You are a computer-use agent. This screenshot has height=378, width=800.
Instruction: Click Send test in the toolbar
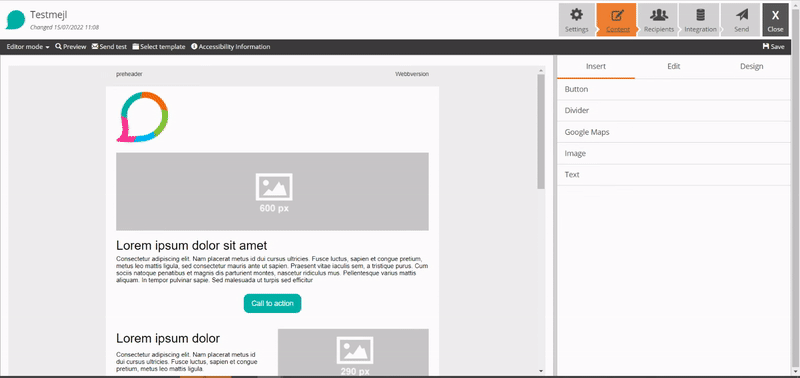[109, 47]
